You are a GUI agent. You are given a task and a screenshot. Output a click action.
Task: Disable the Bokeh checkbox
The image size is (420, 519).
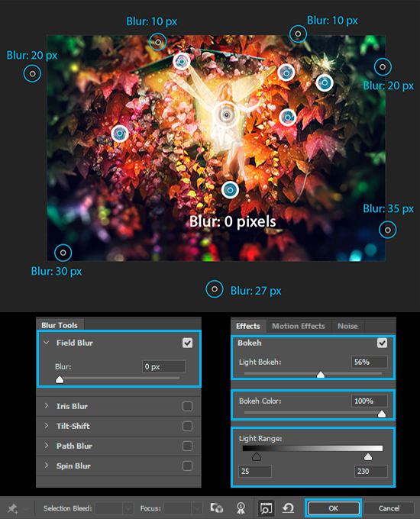pos(383,343)
